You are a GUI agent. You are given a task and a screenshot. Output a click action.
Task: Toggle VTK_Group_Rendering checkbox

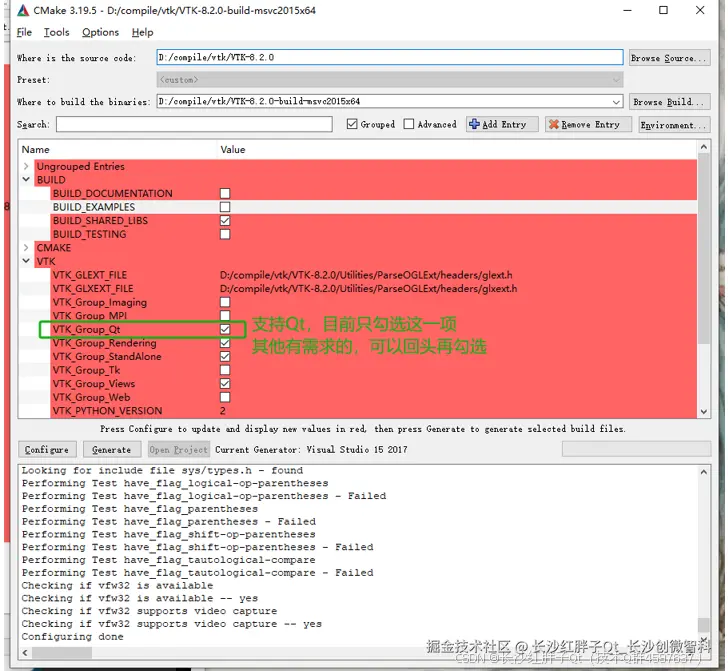click(225, 343)
